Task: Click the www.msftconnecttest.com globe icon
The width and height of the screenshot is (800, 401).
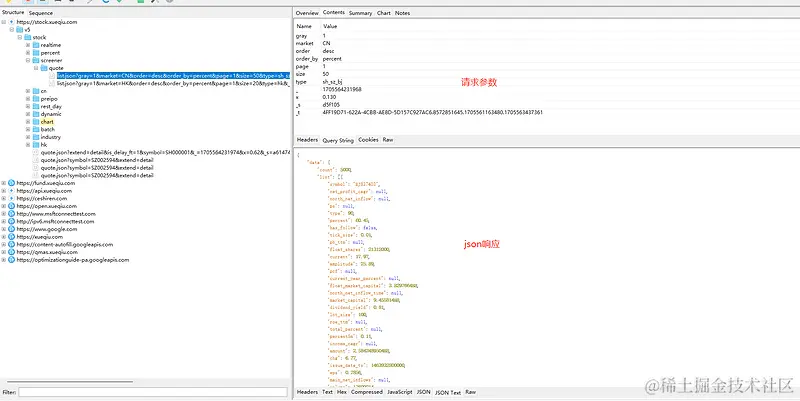Action: [x=12, y=214]
